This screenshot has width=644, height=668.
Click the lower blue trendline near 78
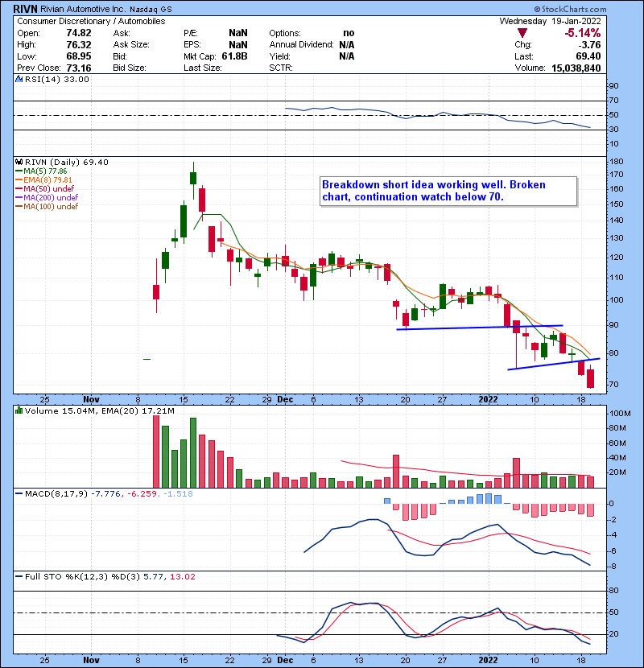coord(554,364)
